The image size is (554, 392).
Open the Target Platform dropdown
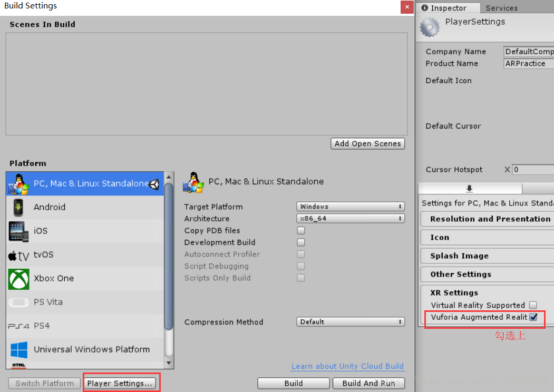tap(351, 207)
